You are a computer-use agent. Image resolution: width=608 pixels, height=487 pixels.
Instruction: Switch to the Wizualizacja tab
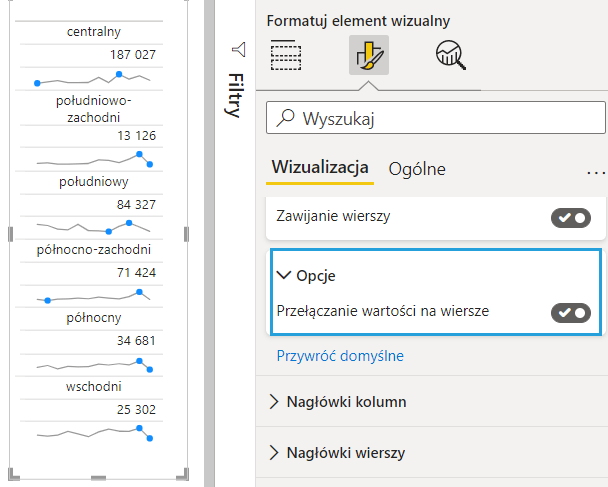click(320, 168)
